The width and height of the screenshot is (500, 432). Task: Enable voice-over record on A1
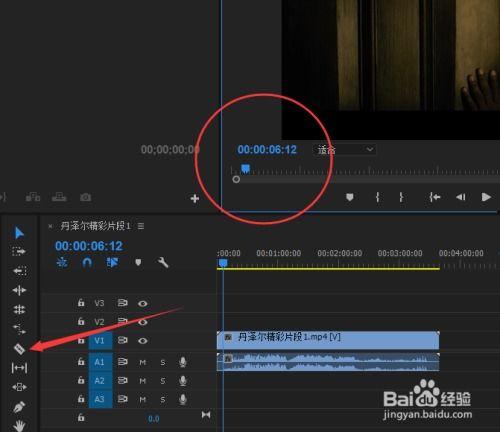click(183, 362)
